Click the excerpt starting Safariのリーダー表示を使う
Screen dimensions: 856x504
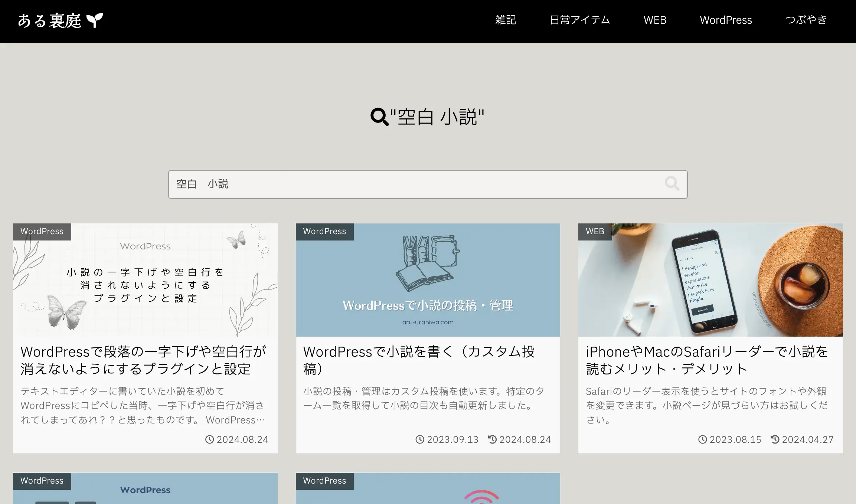click(x=707, y=405)
